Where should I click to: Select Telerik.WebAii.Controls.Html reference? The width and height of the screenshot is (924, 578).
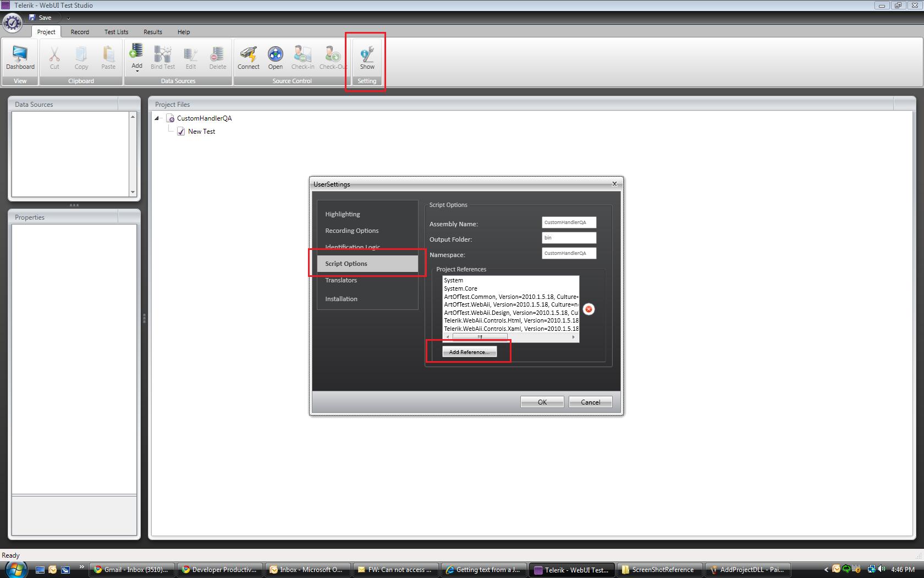pos(510,320)
